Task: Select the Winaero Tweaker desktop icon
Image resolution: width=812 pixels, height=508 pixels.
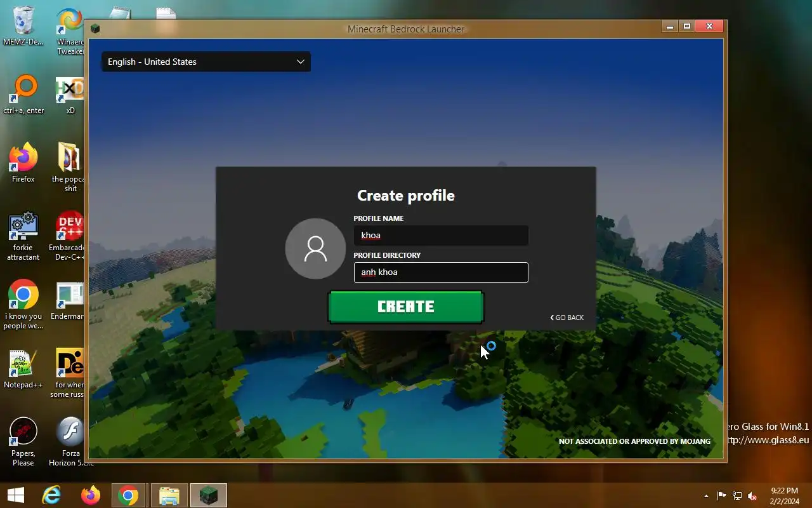Action: (x=70, y=31)
